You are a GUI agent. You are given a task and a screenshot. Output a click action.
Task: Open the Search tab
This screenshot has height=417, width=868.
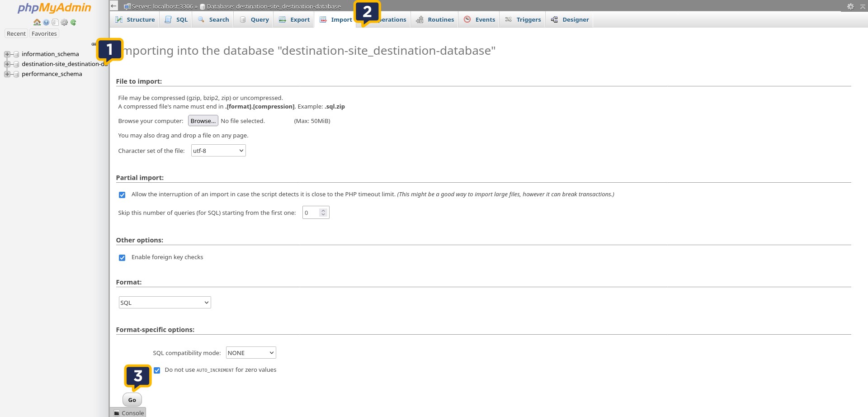coord(213,19)
